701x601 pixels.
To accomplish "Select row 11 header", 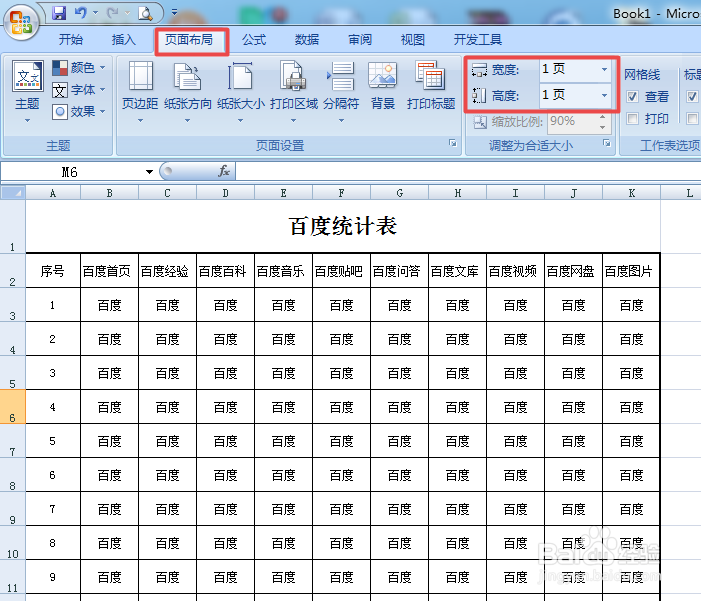I will click(13, 577).
